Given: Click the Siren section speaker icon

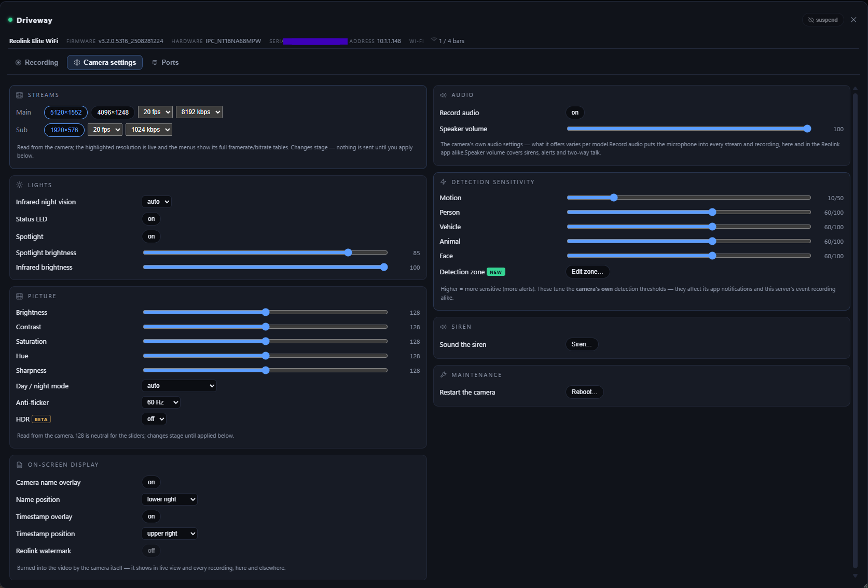Looking at the screenshot, I should tap(444, 327).
